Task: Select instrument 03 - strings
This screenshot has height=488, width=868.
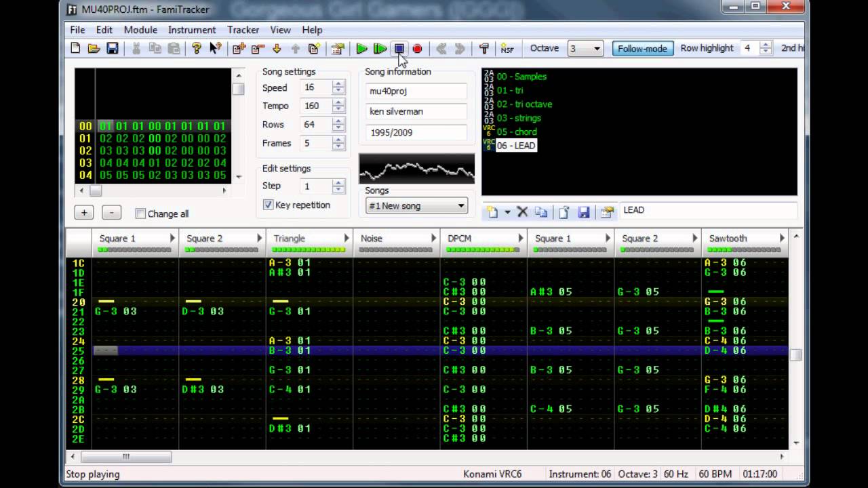Action: click(519, 118)
